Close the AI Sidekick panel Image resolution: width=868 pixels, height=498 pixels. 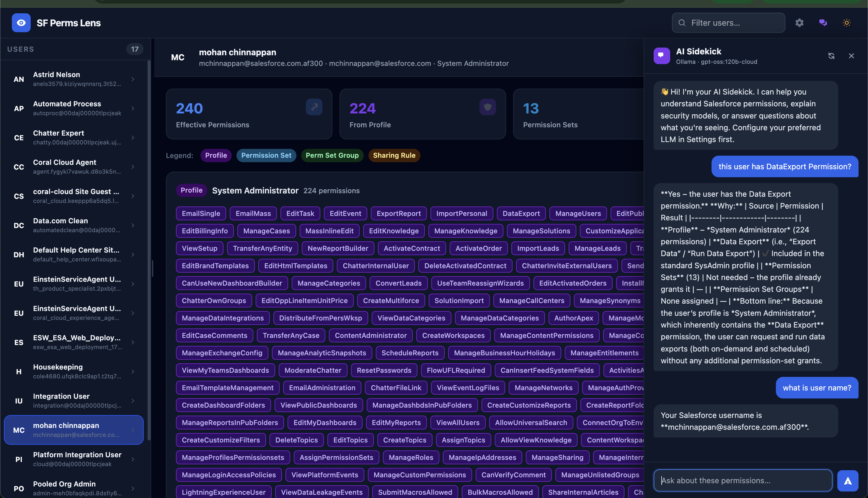(851, 56)
